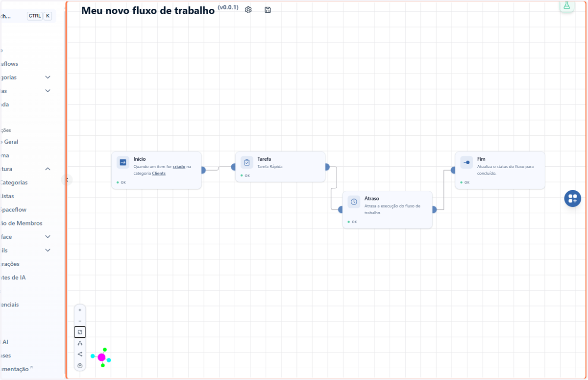Open the Categorias sidebar entry
This screenshot has height=380, width=588.
coord(14,182)
